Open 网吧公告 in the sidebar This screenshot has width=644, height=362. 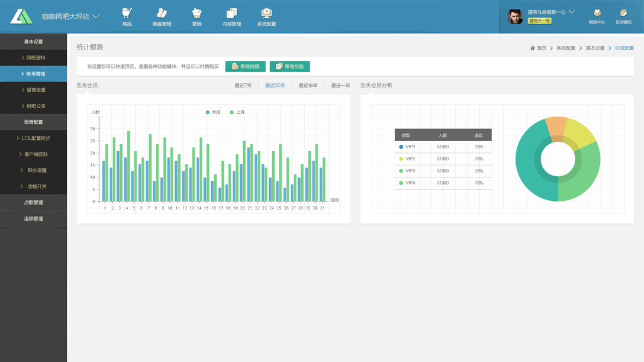(x=33, y=106)
